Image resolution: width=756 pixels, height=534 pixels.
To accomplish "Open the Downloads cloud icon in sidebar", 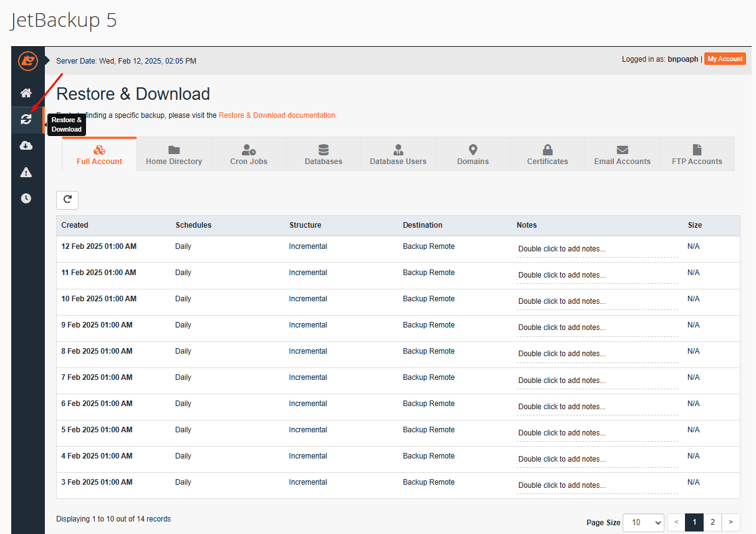I will [26, 146].
